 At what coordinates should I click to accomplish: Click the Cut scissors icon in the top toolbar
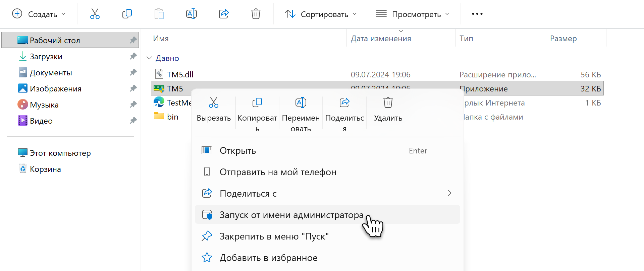coord(95,14)
